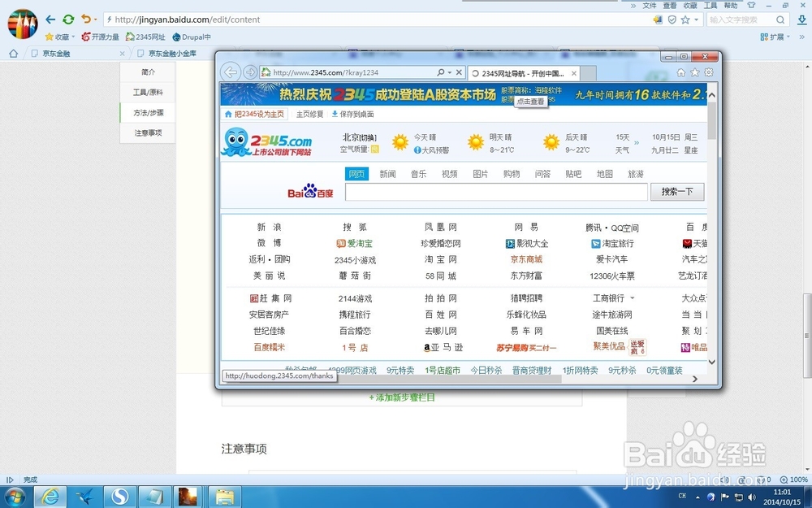The height and width of the screenshot is (508, 812).
Task: Click the magnifier search icon in top search box
Action: 780,20
